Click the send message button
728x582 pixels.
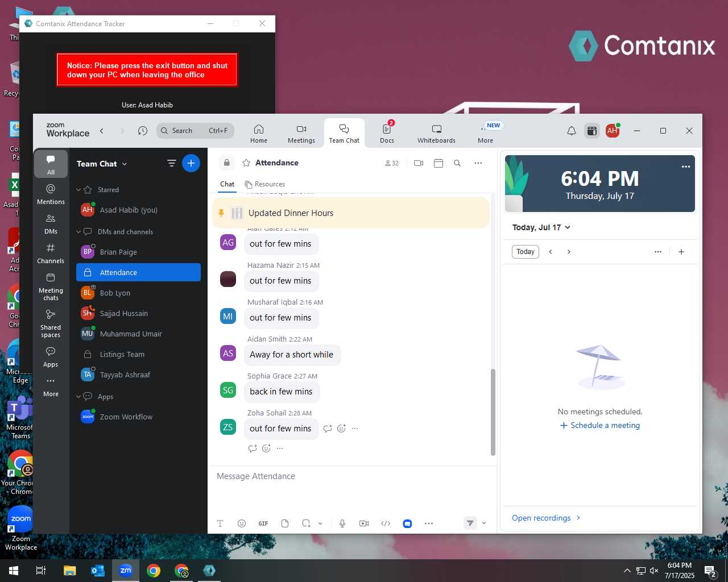coord(470,523)
